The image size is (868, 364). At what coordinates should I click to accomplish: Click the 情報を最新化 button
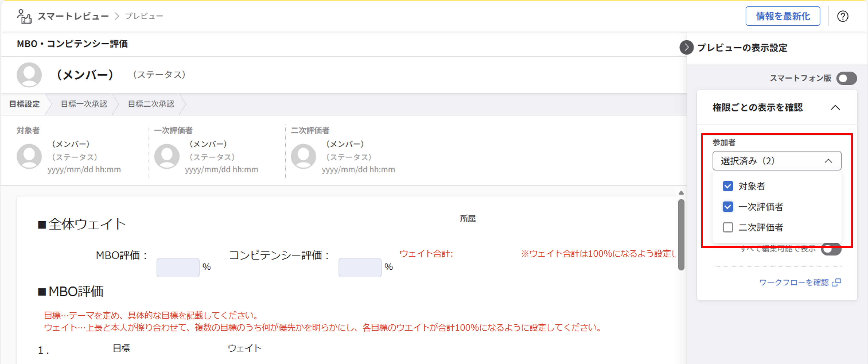783,16
